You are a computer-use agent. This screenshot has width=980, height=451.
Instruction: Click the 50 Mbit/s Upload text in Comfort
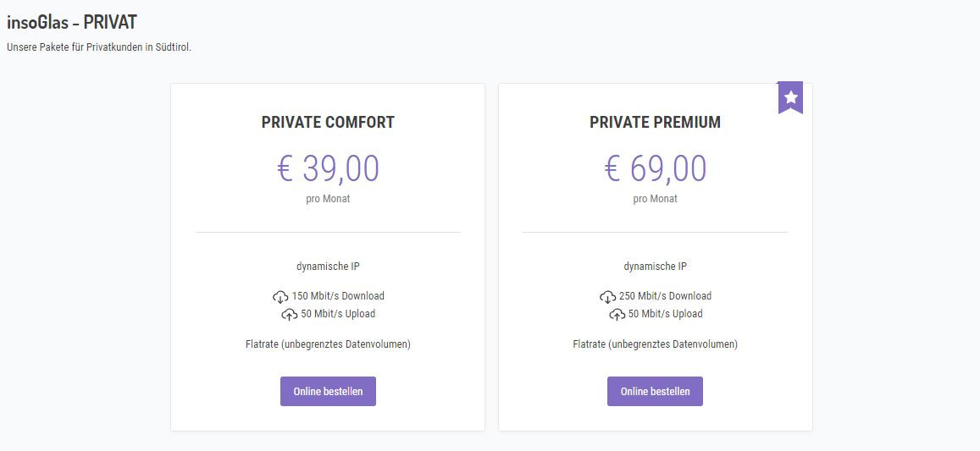click(338, 314)
